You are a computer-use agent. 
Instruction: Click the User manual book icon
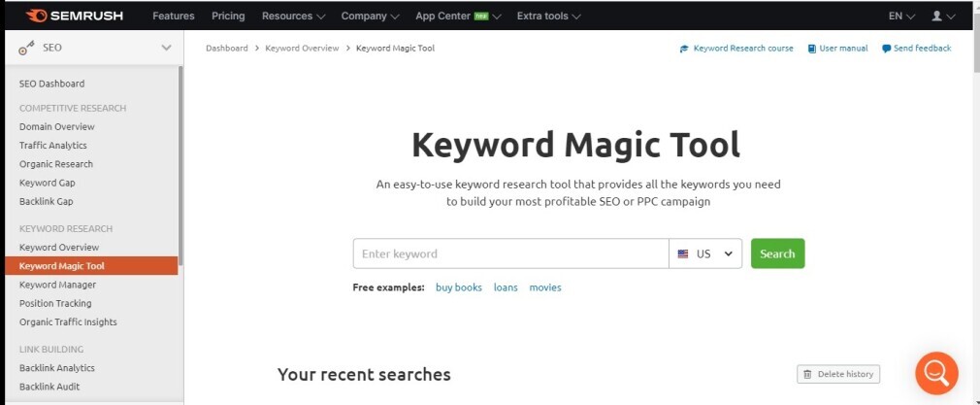point(812,49)
